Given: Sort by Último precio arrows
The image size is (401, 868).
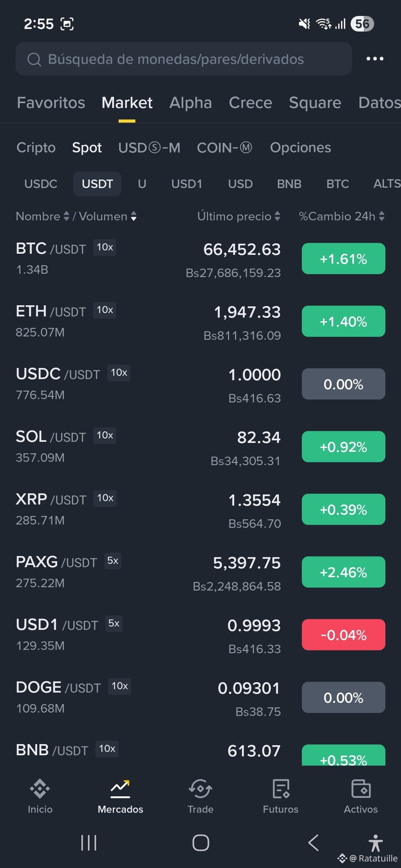Looking at the screenshot, I should [277, 216].
